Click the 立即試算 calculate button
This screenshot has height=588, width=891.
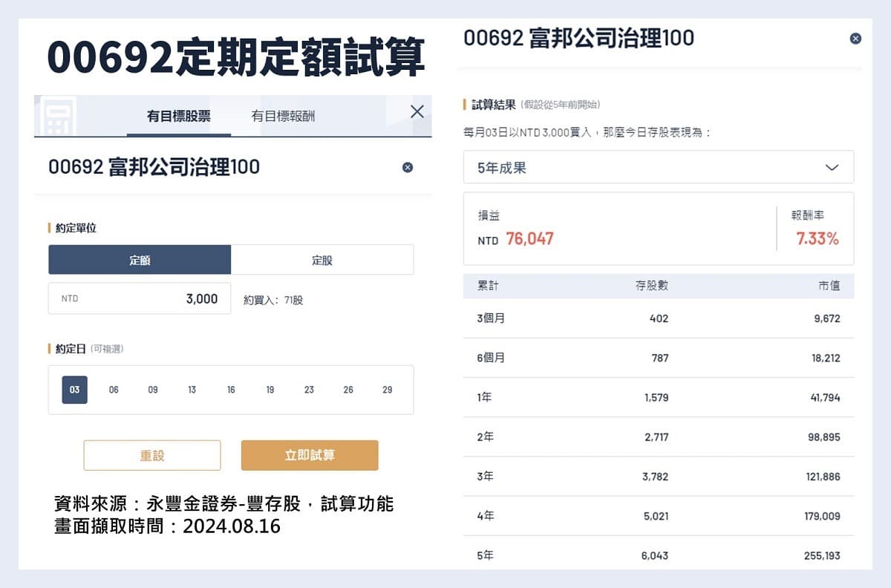pyautogui.click(x=310, y=455)
